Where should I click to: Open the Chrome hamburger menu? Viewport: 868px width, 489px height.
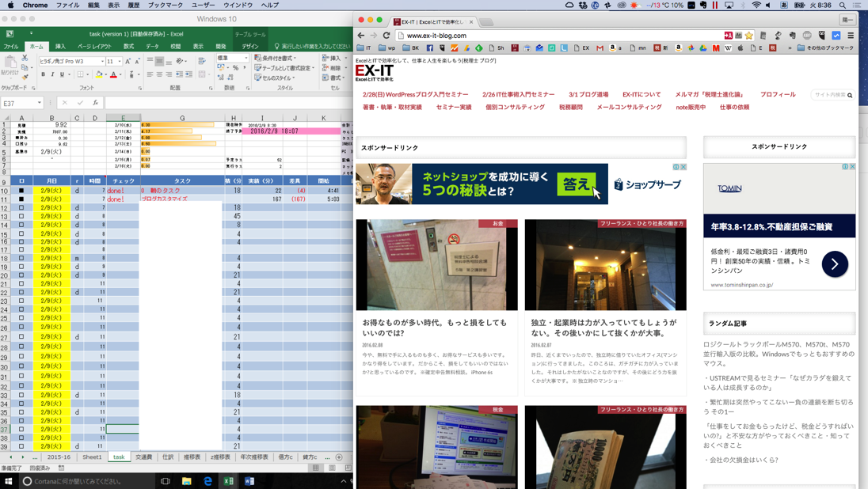(851, 36)
